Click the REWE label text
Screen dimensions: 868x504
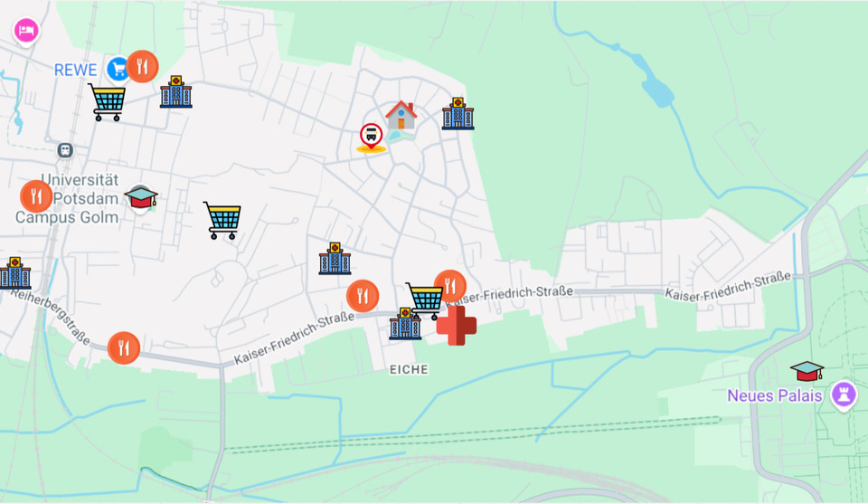coord(75,70)
